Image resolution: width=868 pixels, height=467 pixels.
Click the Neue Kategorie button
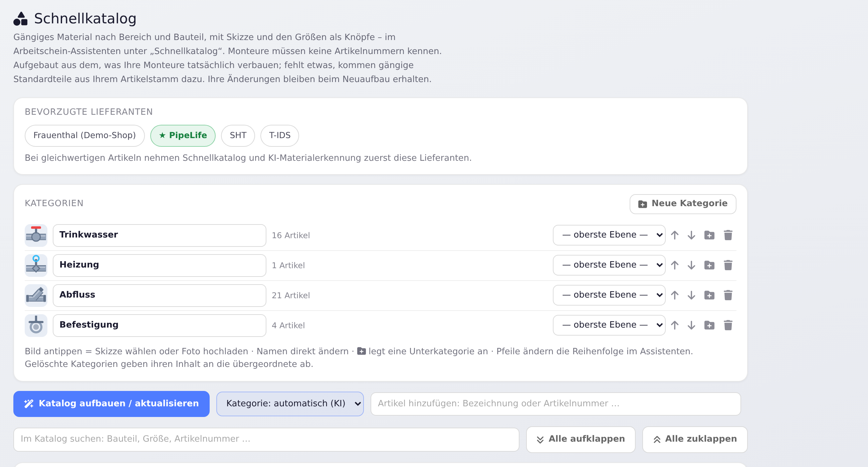point(683,203)
